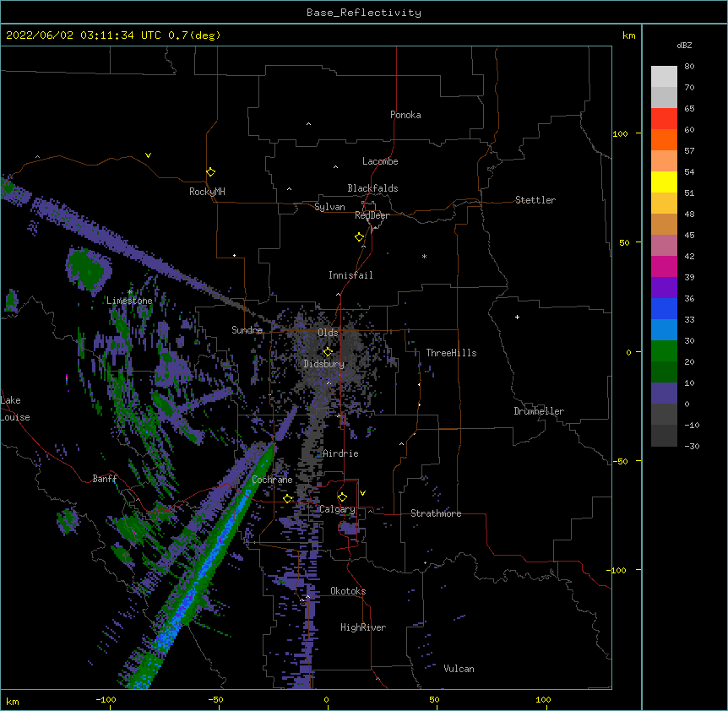Click the 100 km mark on right axis
The image size is (728, 711).
[620, 133]
